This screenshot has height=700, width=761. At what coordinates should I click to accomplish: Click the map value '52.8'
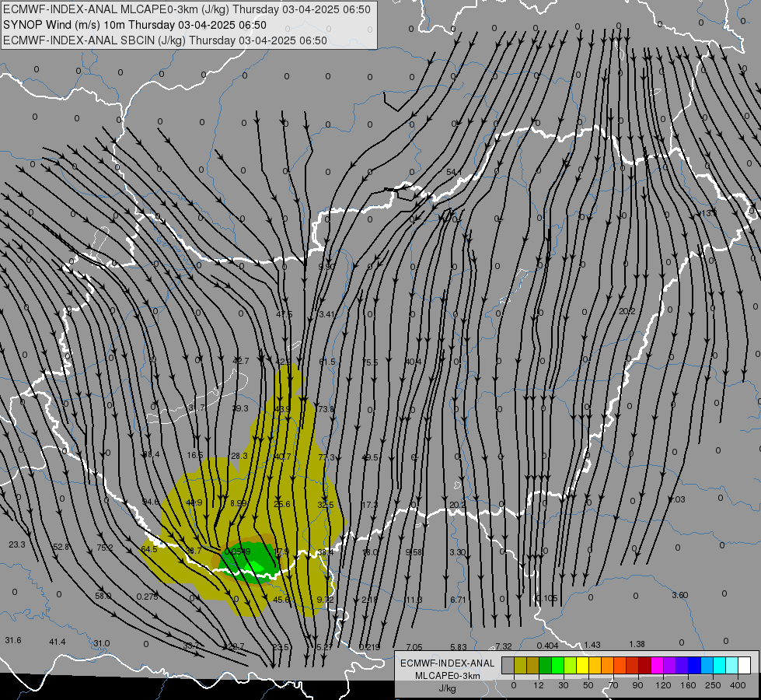tap(61, 547)
